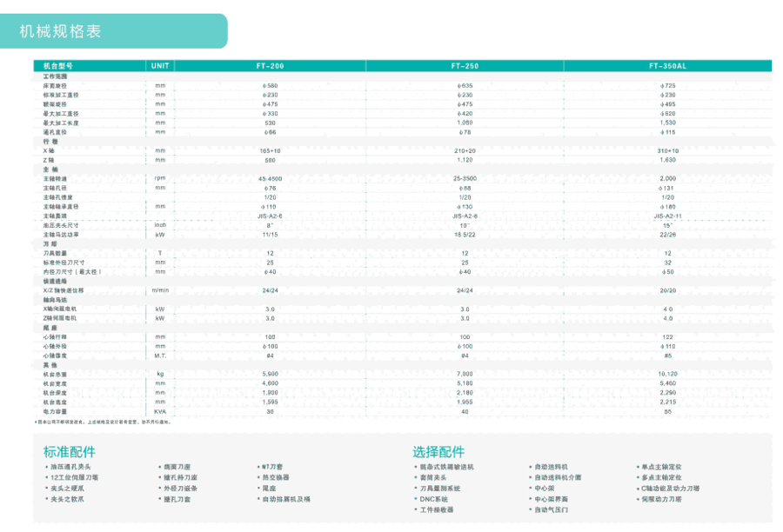
Task: Select the FT-250 column header
Action: (465, 65)
